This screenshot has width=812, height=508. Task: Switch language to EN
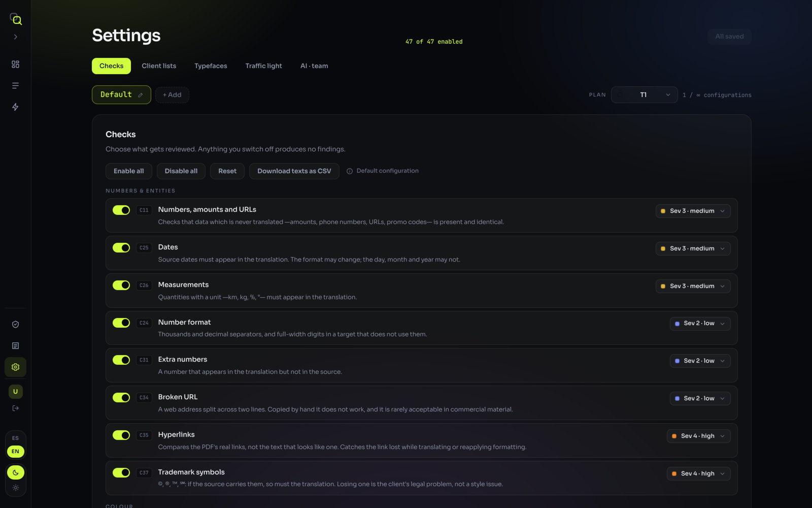(x=16, y=451)
